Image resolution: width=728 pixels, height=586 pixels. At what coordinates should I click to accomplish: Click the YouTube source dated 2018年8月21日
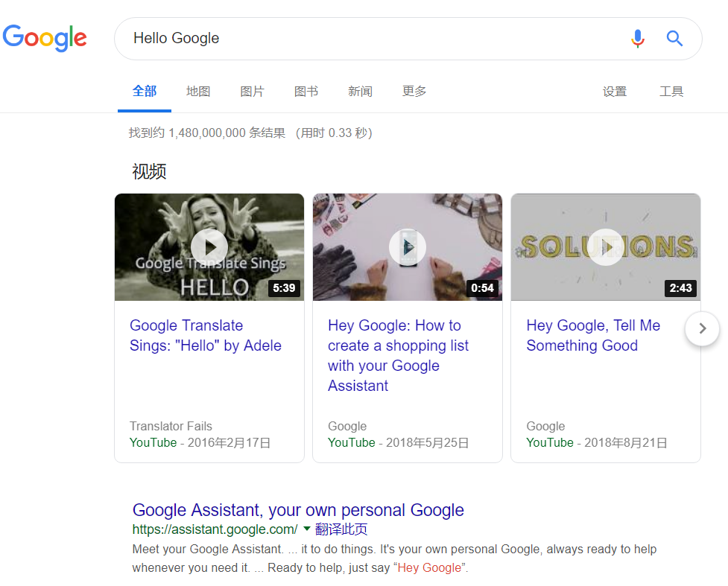[550, 442]
